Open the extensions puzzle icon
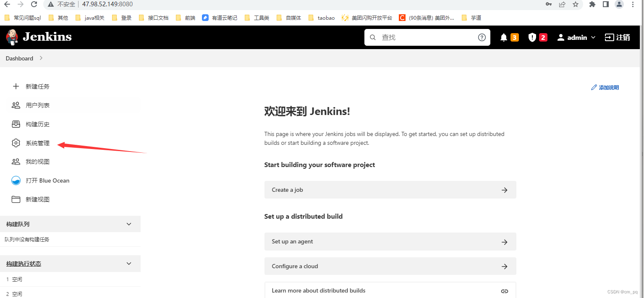644x298 pixels. pos(592,4)
